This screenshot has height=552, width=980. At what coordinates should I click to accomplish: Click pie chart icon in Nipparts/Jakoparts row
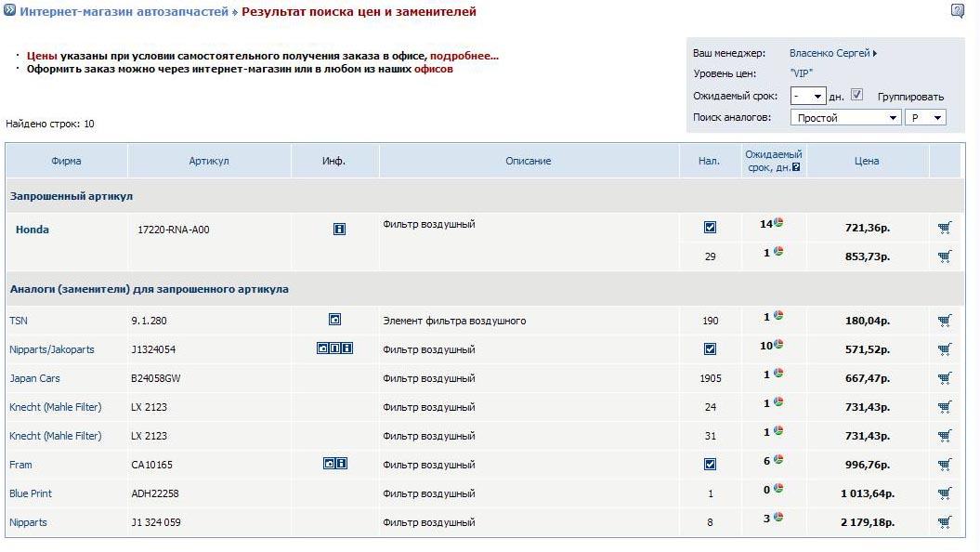click(x=778, y=345)
